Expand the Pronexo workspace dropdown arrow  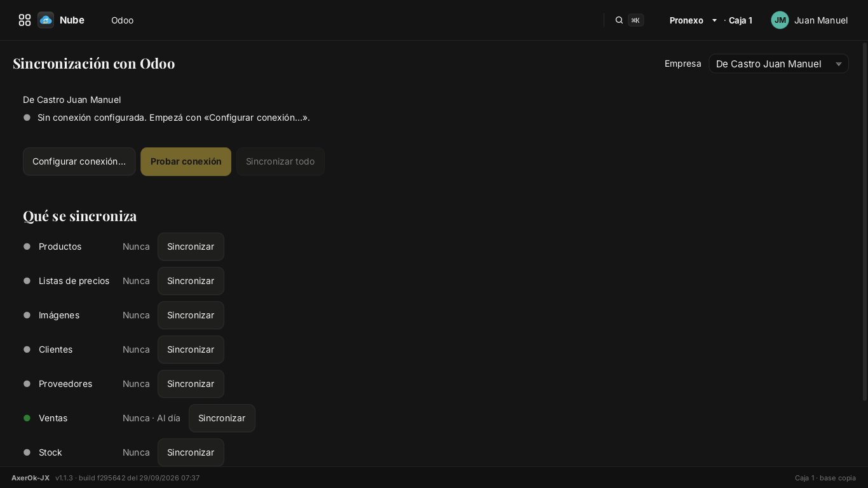pyautogui.click(x=714, y=20)
